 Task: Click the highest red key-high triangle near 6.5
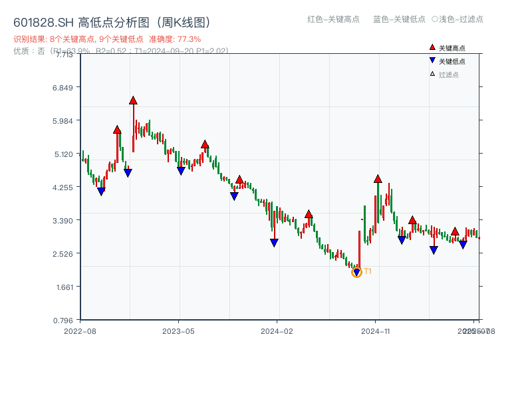click(x=133, y=100)
